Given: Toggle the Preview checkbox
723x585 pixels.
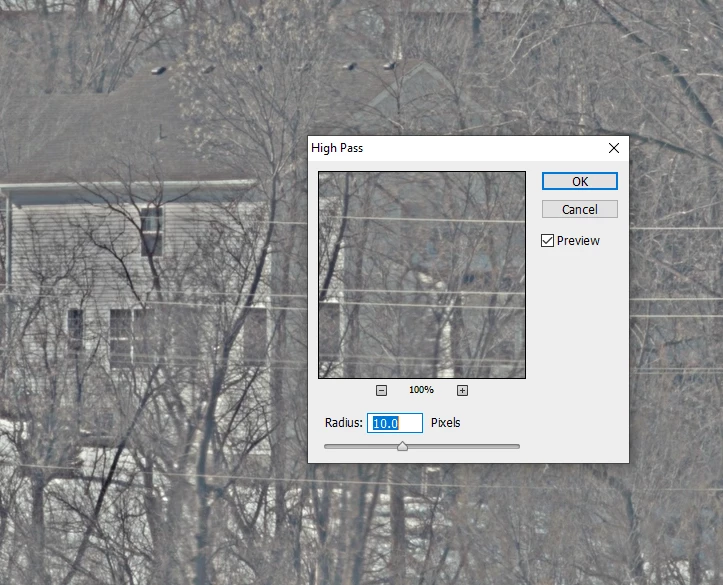Looking at the screenshot, I should 547,241.
